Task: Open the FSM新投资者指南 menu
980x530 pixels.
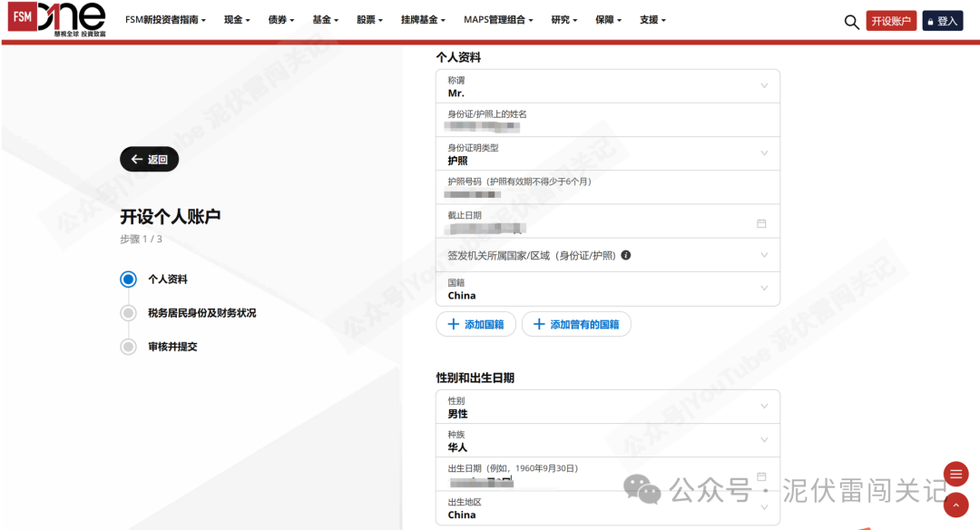Action: pos(165,20)
